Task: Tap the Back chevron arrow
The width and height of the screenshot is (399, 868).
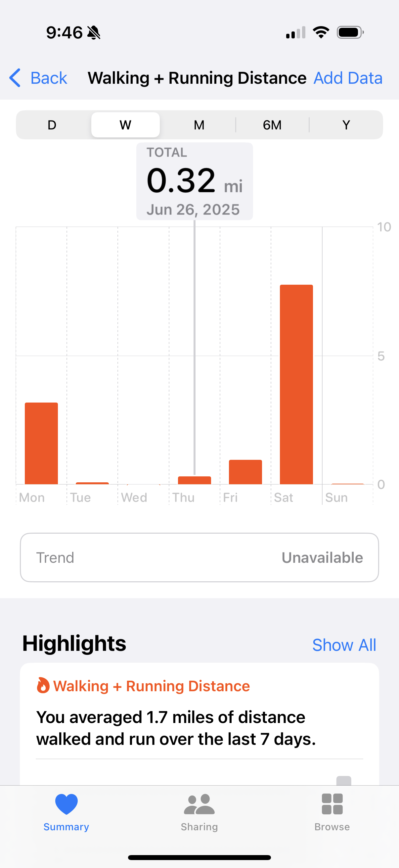Action: tap(15, 78)
